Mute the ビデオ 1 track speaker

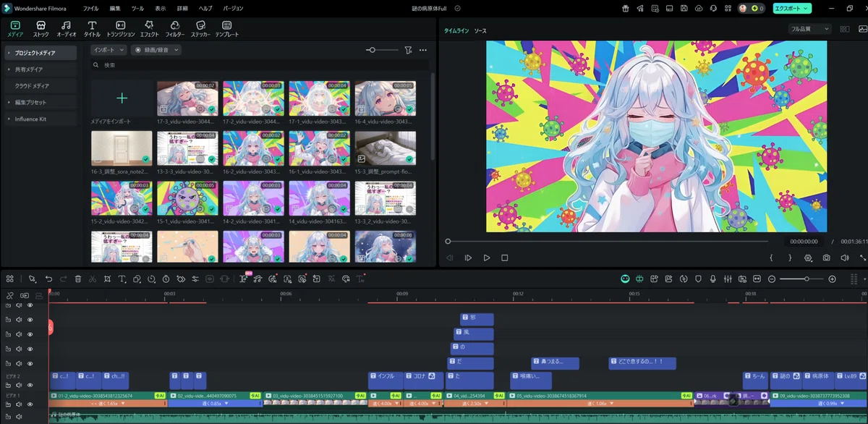tap(19, 404)
